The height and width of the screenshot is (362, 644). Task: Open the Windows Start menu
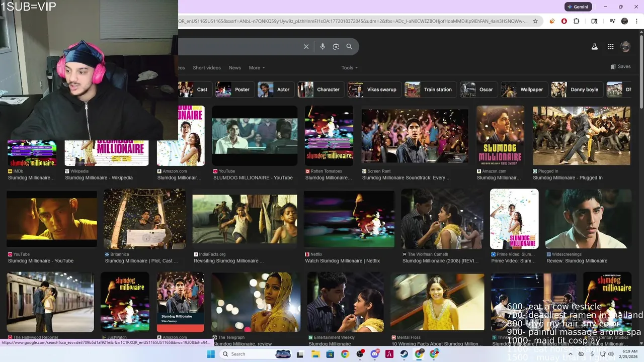coord(210,354)
